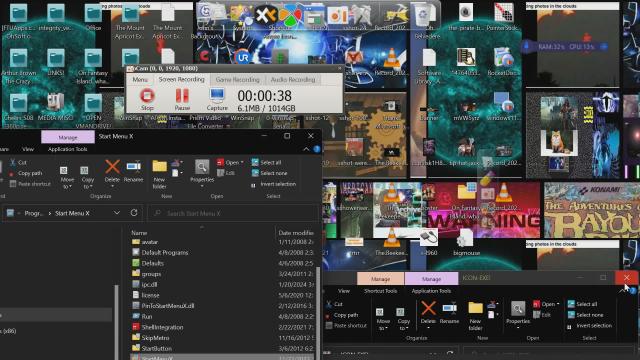Select Application Tools Manage tab in KON-EXE window
640x360 pixels.
pos(431,279)
